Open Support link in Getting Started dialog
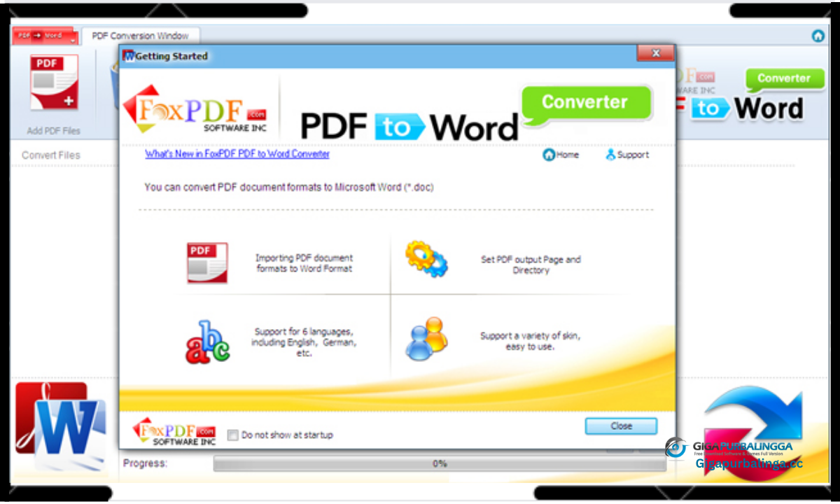 pyautogui.click(x=627, y=155)
